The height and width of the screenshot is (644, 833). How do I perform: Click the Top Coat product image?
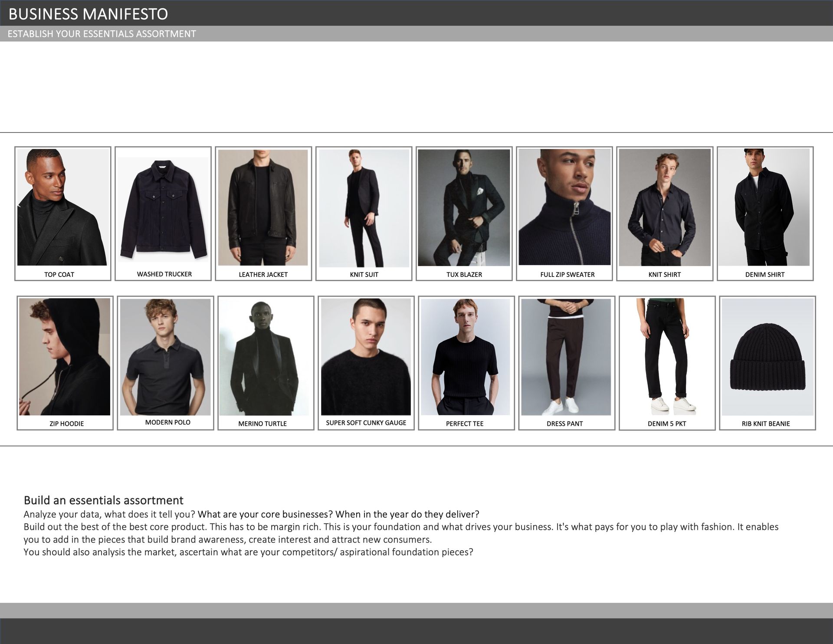62,207
